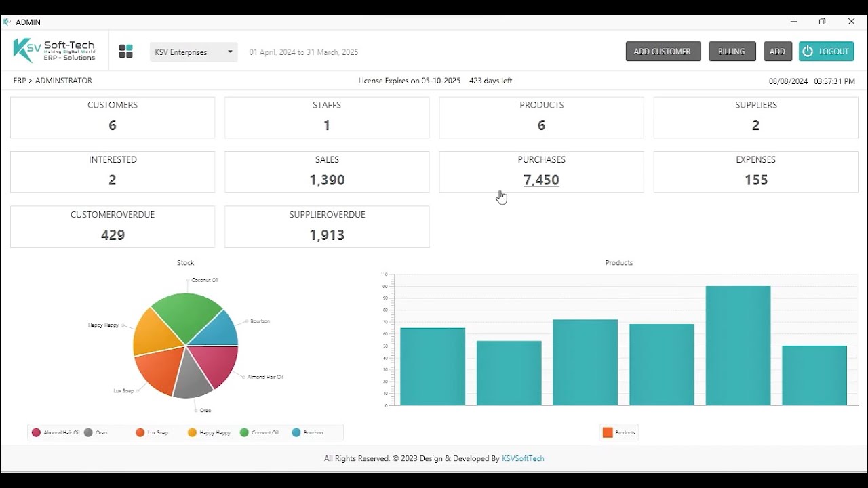Click the first bar in Products chart
The height and width of the screenshot is (488, 868).
[433, 367]
